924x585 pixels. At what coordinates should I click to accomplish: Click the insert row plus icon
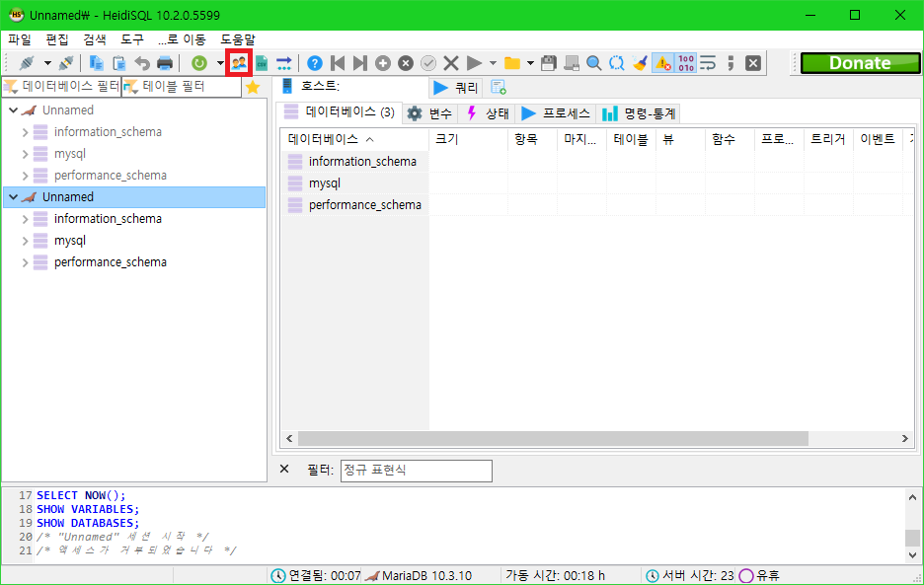pos(383,63)
